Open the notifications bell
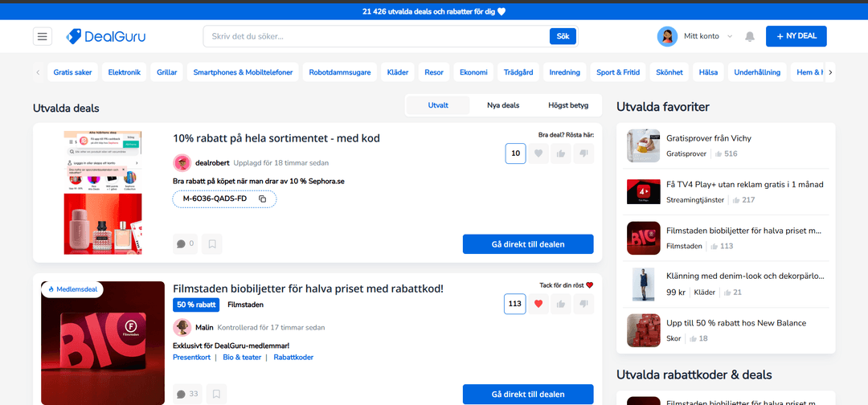The width and height of the screenshot is (868, 405). coord(750,36)
